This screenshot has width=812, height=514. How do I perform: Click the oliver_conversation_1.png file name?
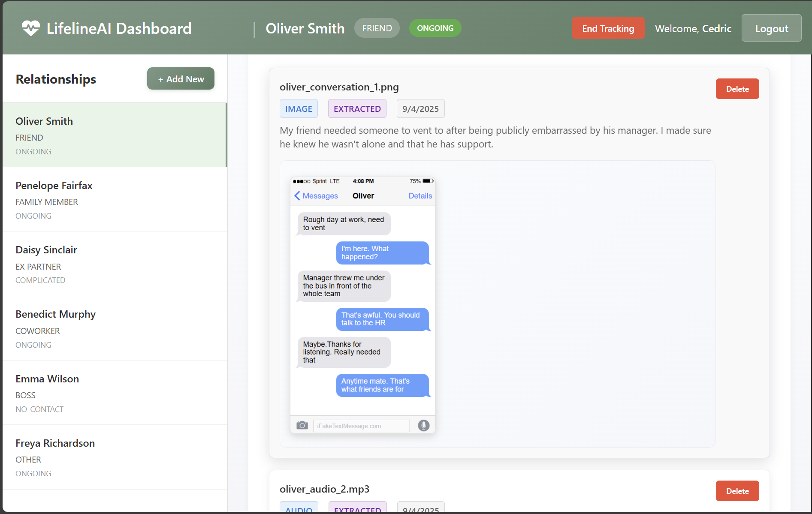tap(339, 87)
